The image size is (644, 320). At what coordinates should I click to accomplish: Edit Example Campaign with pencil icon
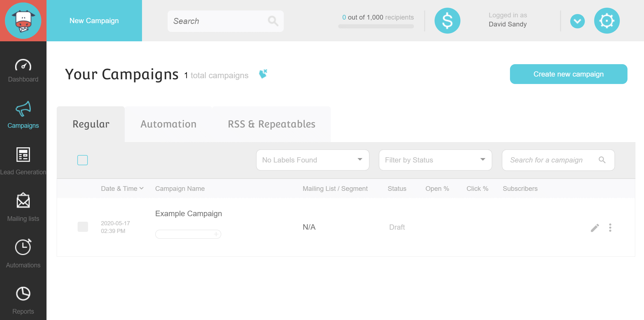(x=595, y=228)
